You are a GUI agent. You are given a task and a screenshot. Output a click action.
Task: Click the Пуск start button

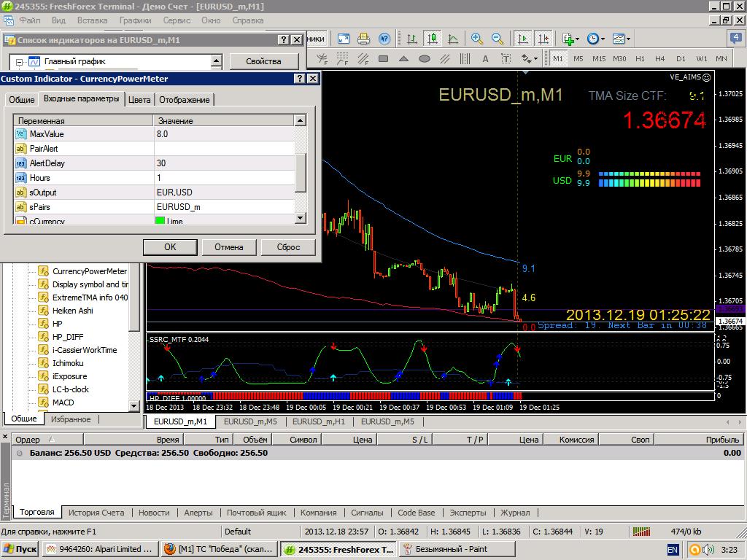coord(20,549)
